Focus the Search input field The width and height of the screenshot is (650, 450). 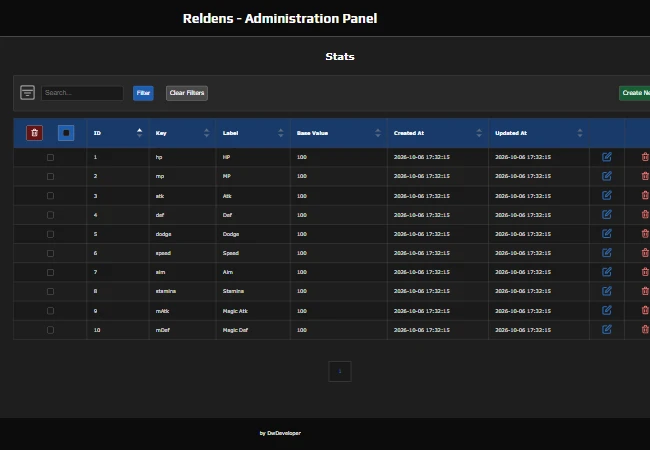(x=82, y=93)
